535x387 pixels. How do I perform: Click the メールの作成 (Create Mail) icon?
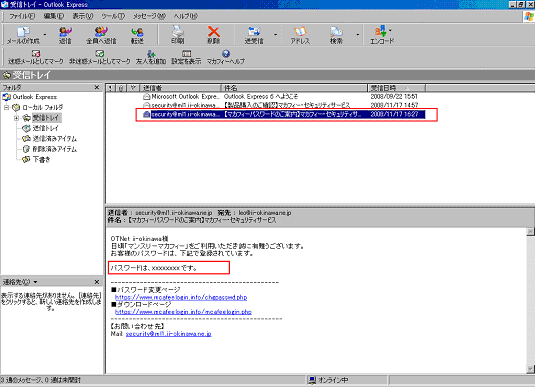23,35
